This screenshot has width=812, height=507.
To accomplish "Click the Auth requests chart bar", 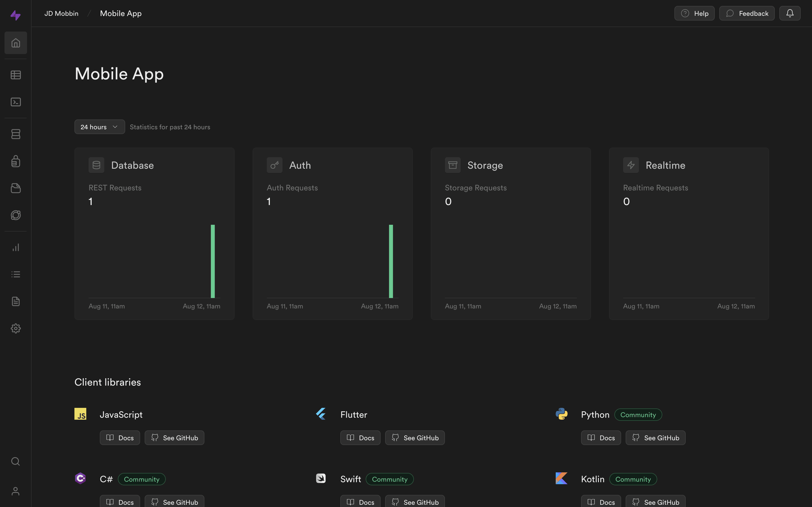I will click(x=391, y=261).
